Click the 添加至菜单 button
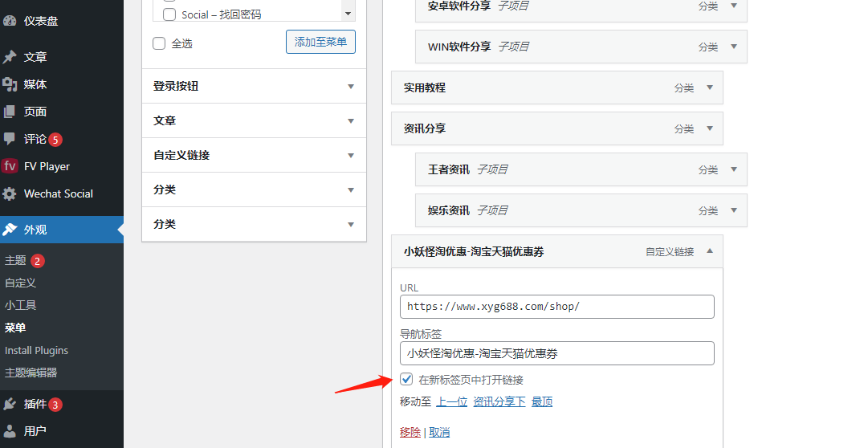The image size is (868, 448). coord(320,42)
